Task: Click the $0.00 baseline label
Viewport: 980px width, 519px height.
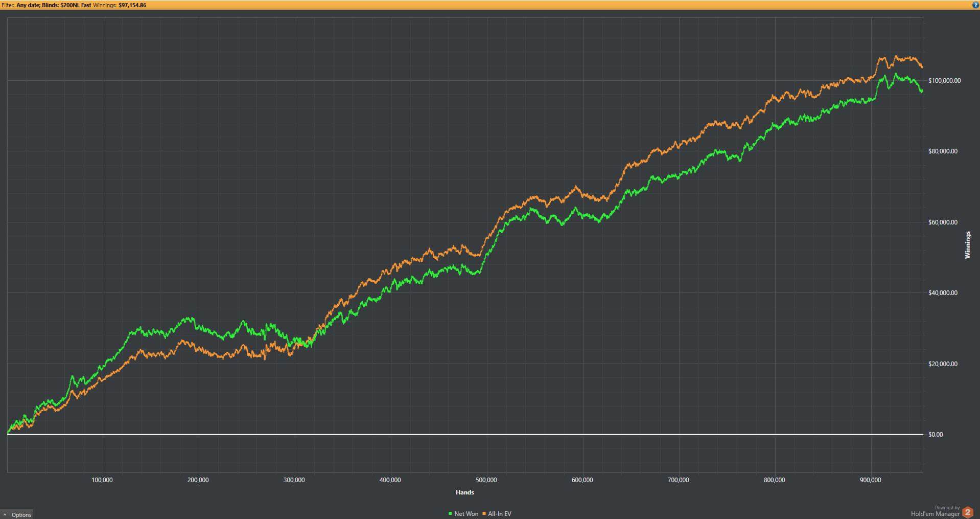Action: pos(935,434)
